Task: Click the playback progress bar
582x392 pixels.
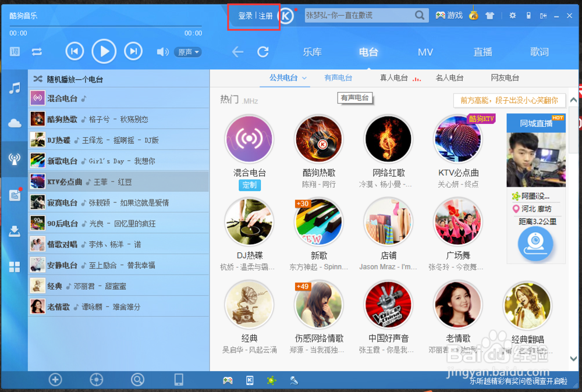Action: click(x=106, y=26)
